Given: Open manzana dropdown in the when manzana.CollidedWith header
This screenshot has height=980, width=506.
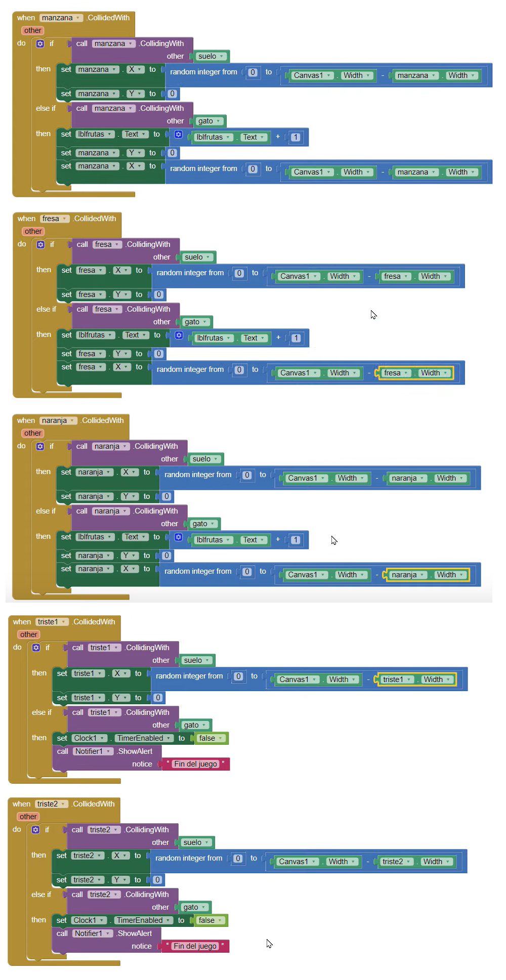Looking at the screenshot, I should click(78, 18).
